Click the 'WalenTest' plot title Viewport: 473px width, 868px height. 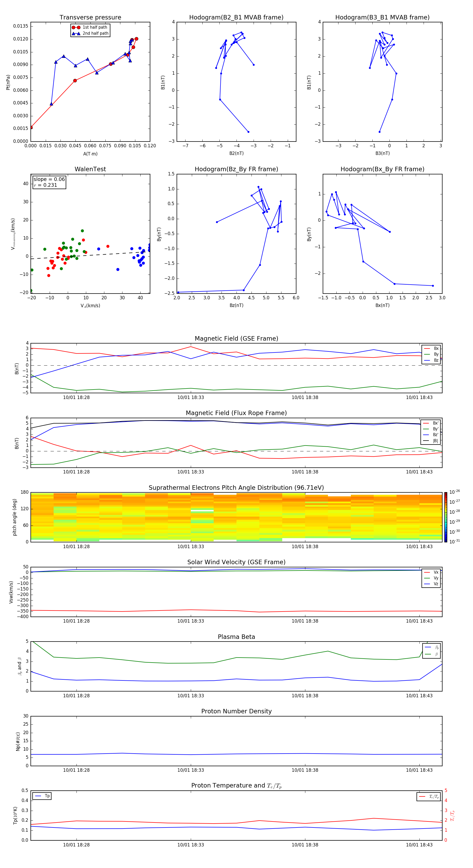[90, 169]
